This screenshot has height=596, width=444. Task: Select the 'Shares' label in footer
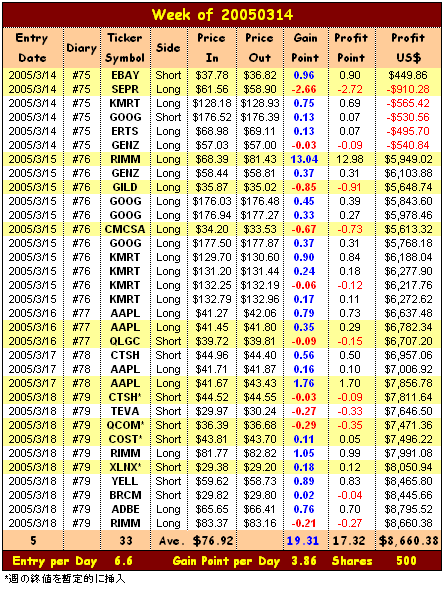point(352,561)
